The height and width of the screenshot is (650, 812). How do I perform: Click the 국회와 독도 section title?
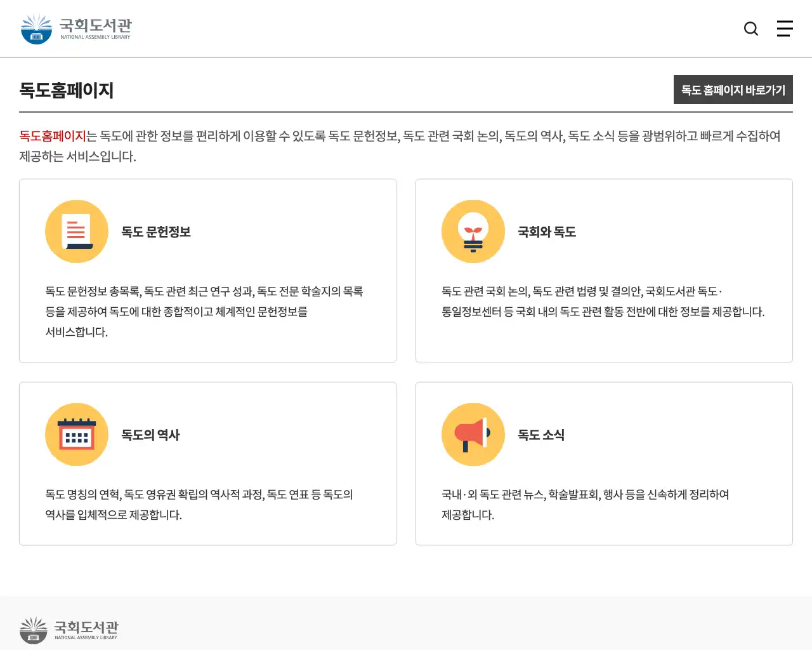pos(546,232)
